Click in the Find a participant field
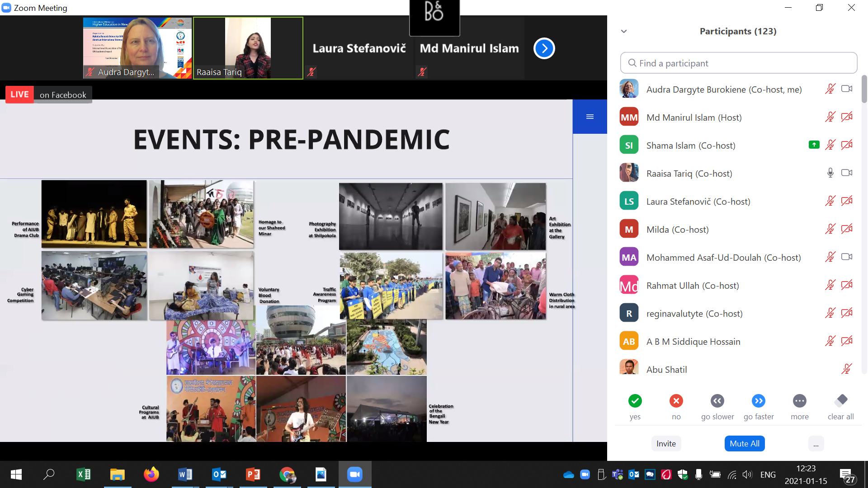This screenshot has height=488, width=868. tap(739, 63)
